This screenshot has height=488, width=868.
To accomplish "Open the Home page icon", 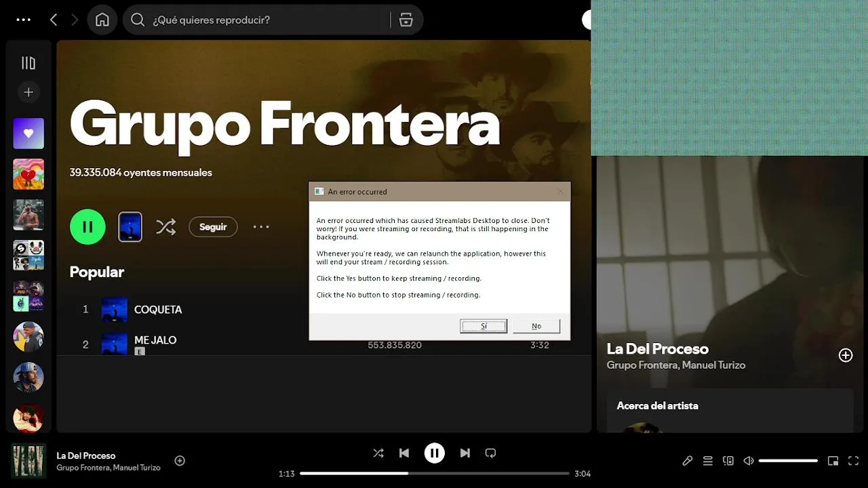I will tap(102, 20).
